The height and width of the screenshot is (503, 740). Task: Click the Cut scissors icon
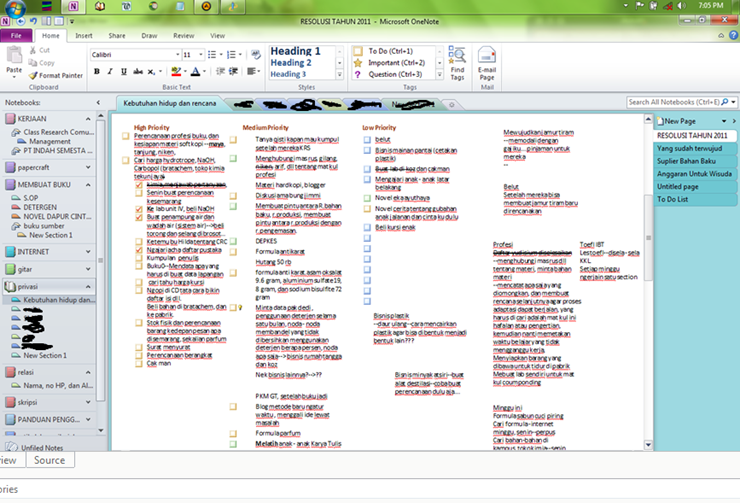coord(33,50)
